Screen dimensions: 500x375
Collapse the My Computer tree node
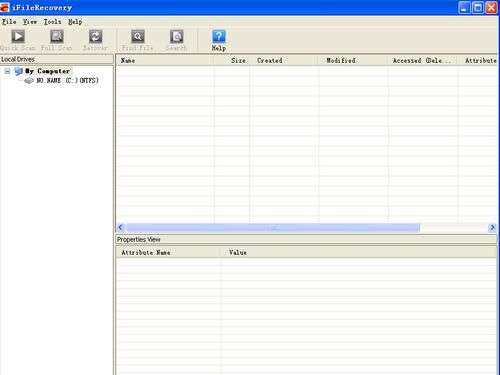point(7,71)
